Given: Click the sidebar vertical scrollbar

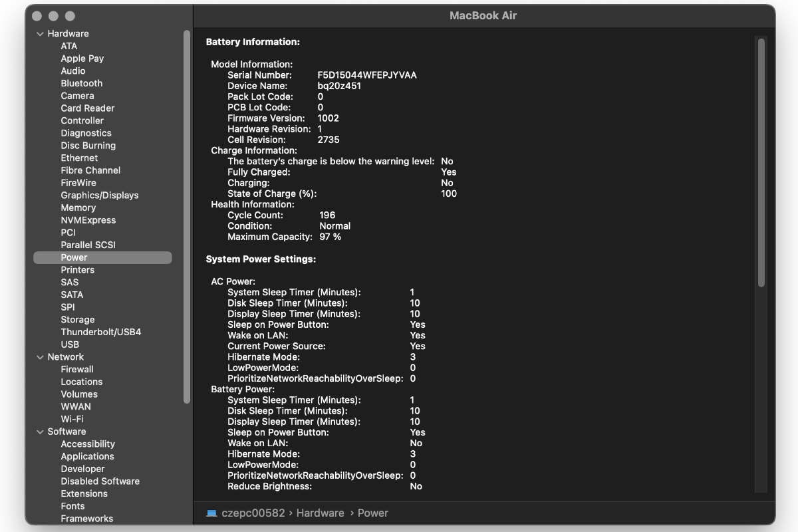Looking at the screenshot, I should 187,217.
